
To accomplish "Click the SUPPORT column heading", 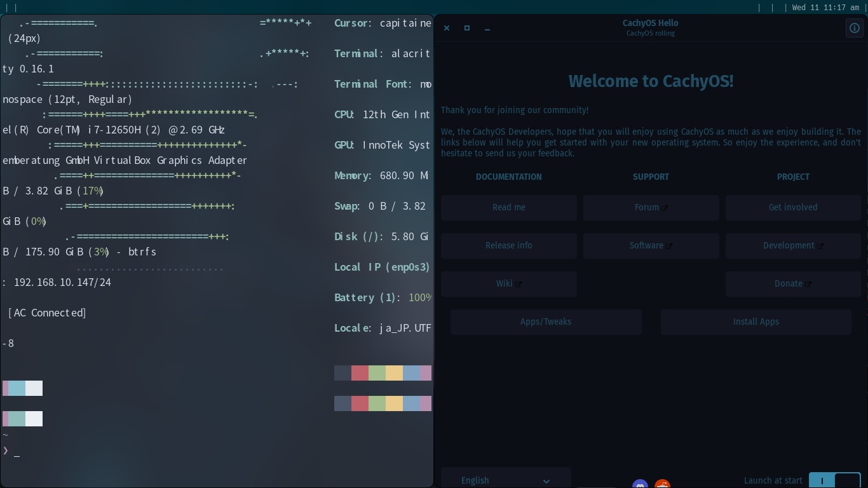I will pos(651,177).
